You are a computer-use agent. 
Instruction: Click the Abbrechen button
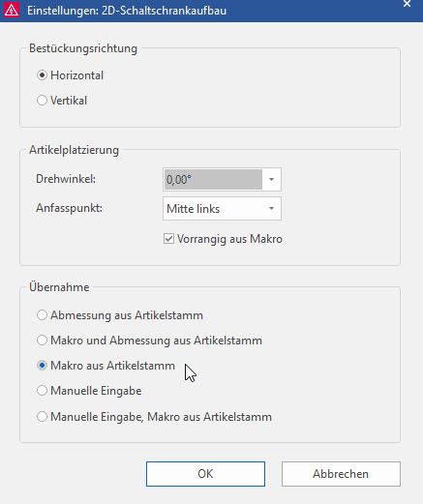[x=341, y=474]
